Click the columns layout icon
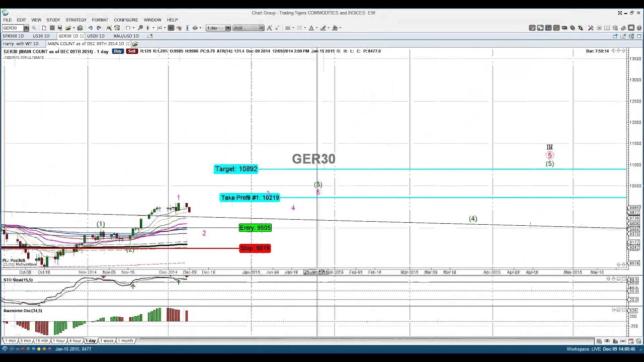 tap(607, 28)
